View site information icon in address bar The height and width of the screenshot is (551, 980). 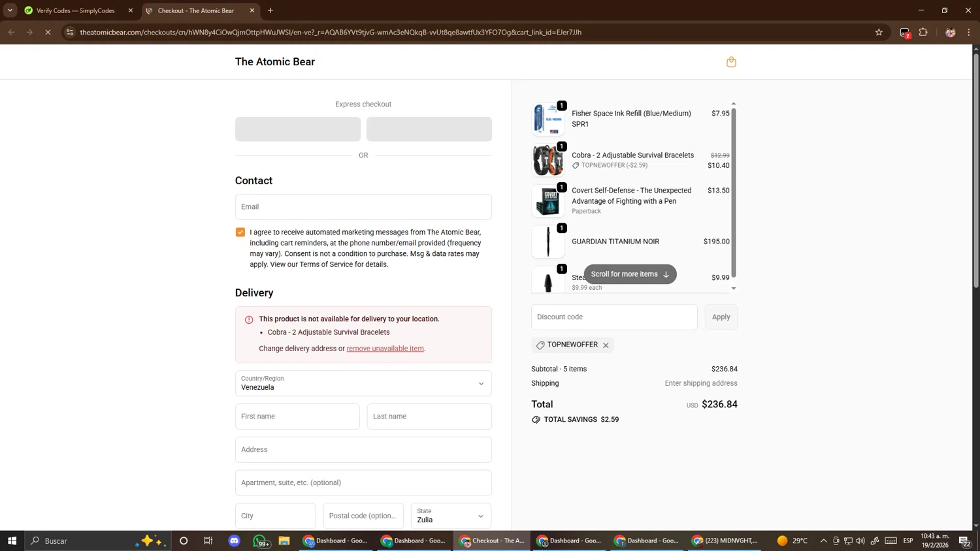click(x=70, y=32)
